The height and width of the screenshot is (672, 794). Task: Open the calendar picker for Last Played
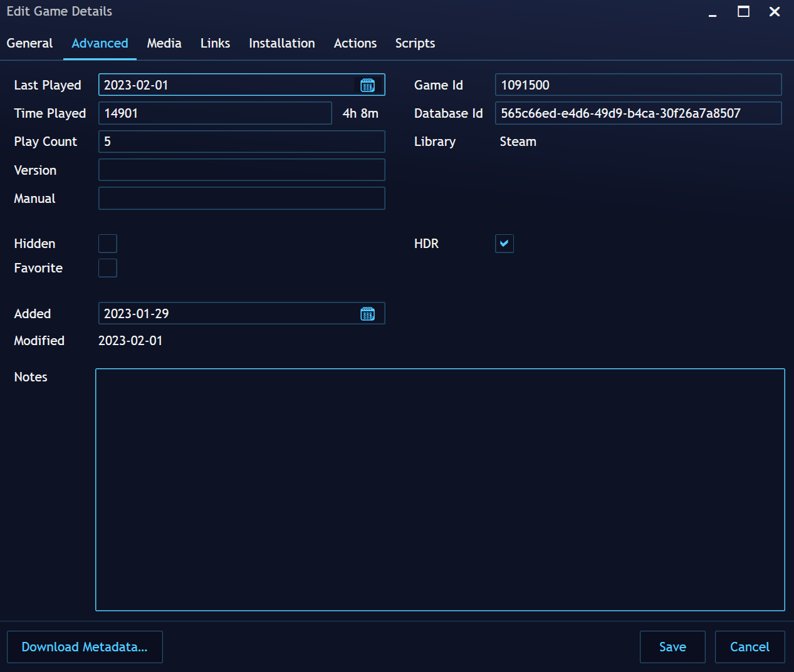pyautogui.click(x=368, y=85)
